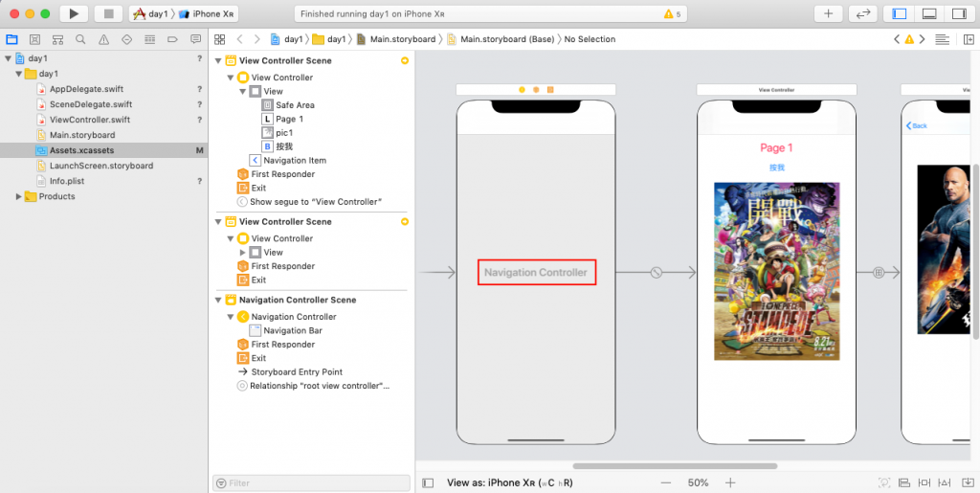The width and height of the screenshot is (980, 493).
Task: Open the Library with the plus button
Action: pos(829,13)
